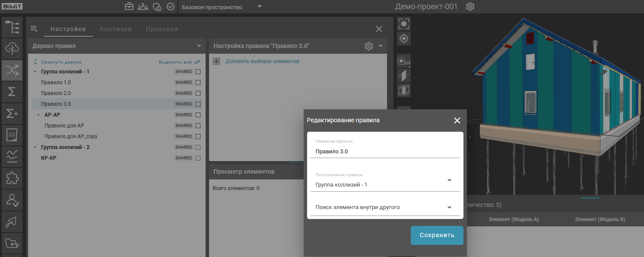Screen dimensions: 644x257
Task: Click the collisions shuffle-arrows sidebar icon
Action: [12, 70]
